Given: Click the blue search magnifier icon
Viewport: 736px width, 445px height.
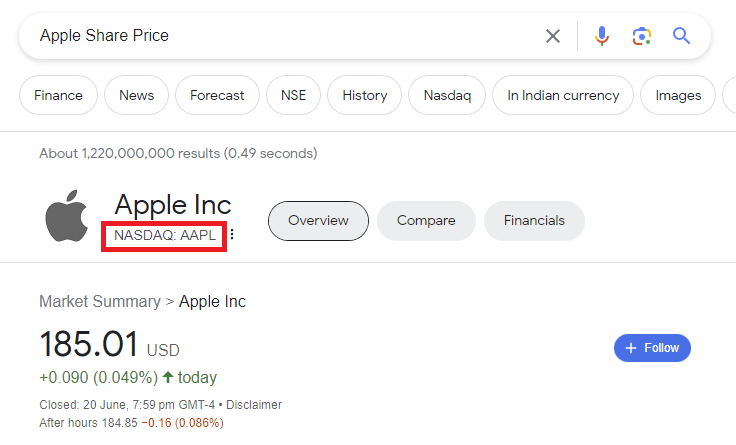Looking at the screenshot, I should [x=682, y=36].
